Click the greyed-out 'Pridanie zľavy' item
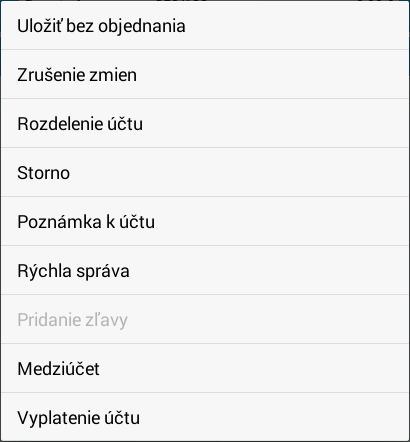The height and width of the screenshot is (442, 410). point(205,319)
